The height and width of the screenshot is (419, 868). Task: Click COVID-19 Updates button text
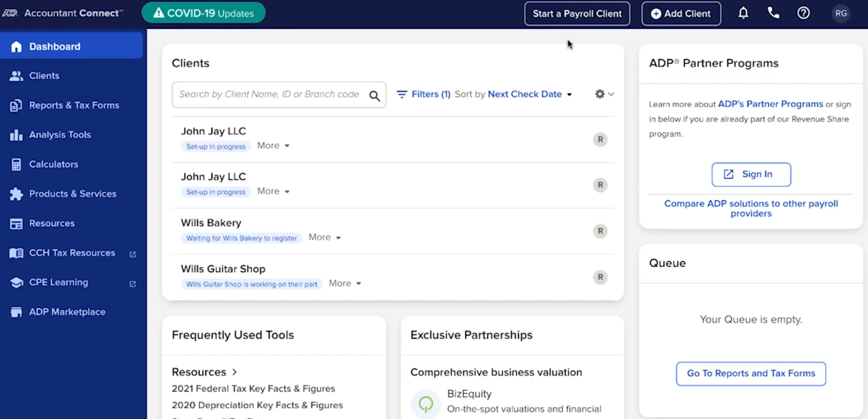(x=210, y=13)
